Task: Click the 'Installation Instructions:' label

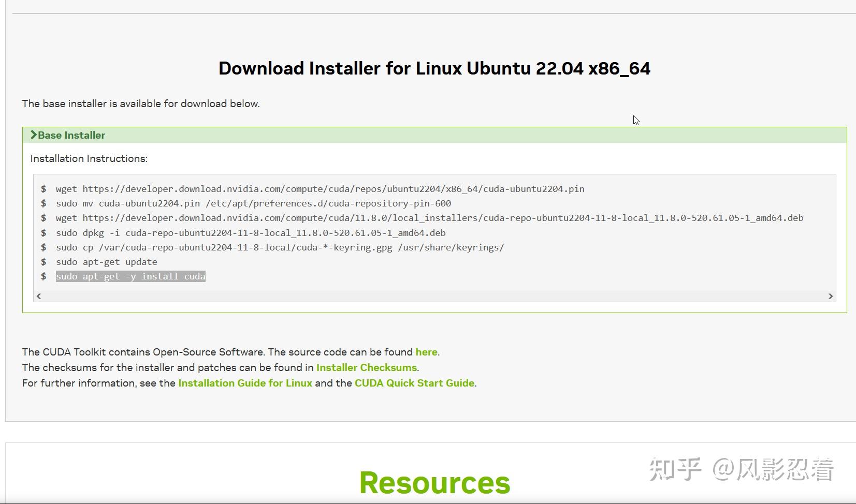Action: click(x=89, y=158)
